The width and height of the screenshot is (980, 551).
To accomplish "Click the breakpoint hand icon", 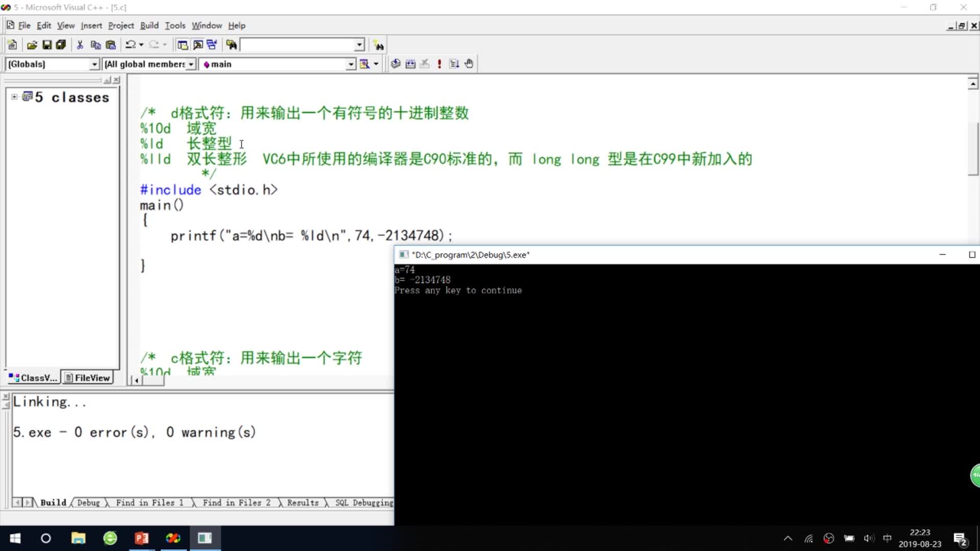I will [x=469, y=64].
